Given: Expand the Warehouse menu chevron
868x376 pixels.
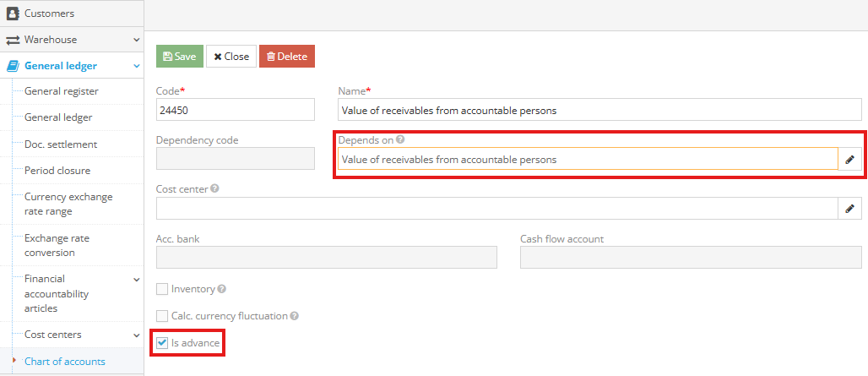Looking at the screenshot, I should coord(137,40).
